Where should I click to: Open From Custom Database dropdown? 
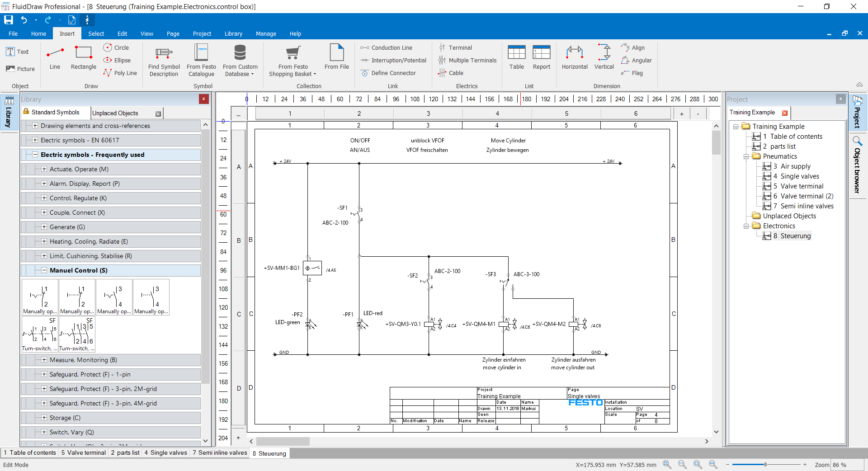click(240, 61)
